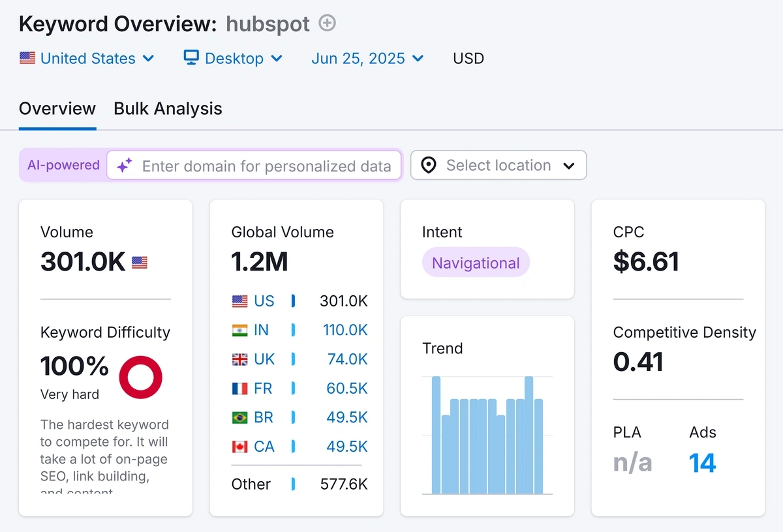The height and width of the screenshot is (532, 783).
Task: Open the Jun 25, 2025 date dropdown
Action: (x=367, y=58)
